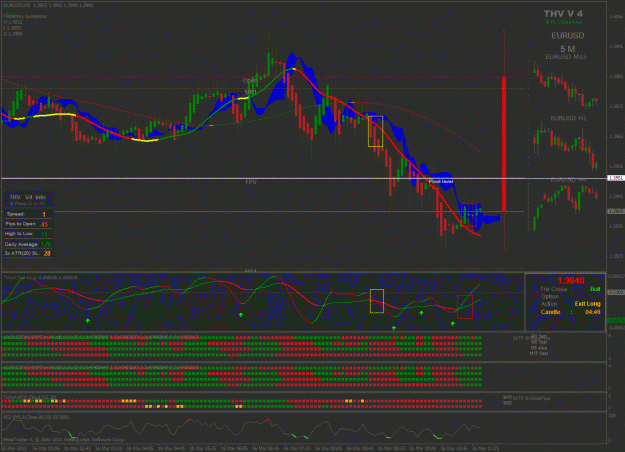Viewport: 625px width, 452px height.
Task: Click the green Bull Trix Cross indicator
Action: click(595, 289)
